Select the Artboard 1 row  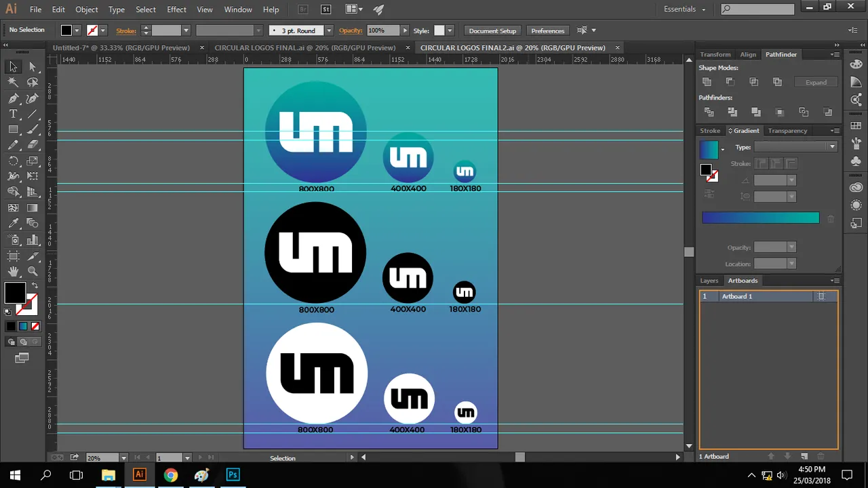click(x=768, y=296)
